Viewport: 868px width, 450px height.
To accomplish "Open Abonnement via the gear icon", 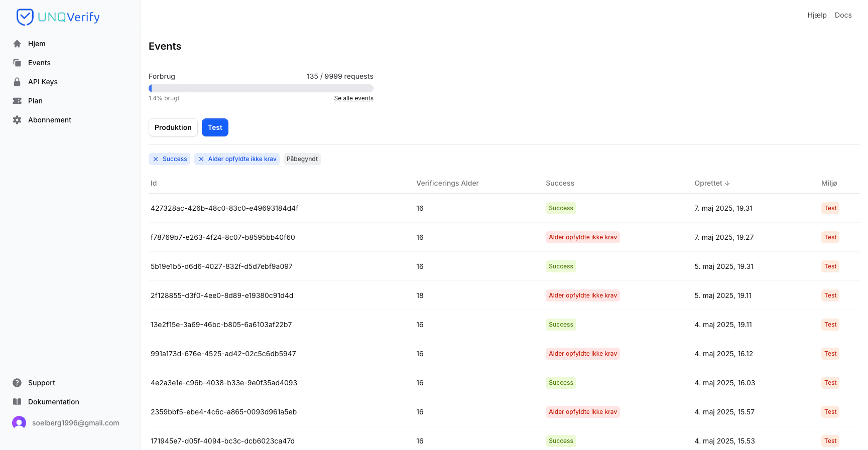I will 17,120.
